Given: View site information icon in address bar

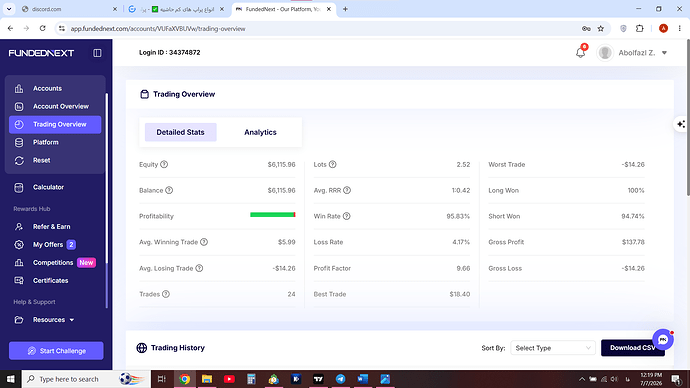Looking at the screenshot, I should pyautogui.click(x=62, y=29).
